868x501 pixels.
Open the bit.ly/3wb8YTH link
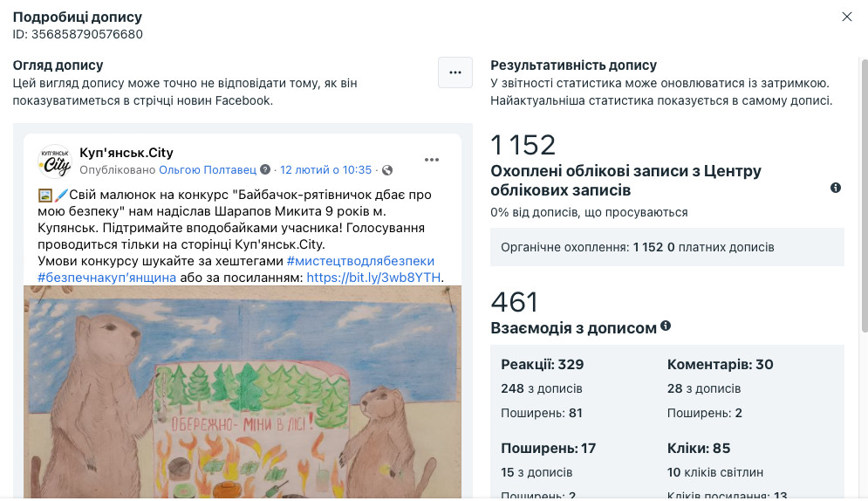point(373,278)
